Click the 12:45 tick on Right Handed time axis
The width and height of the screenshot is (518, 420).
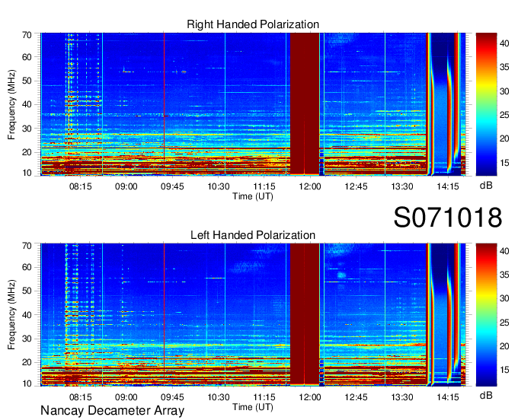point(356,186)
